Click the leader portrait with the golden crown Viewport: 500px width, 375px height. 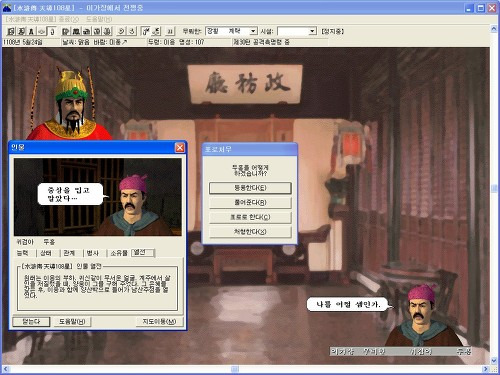[70, 103]
